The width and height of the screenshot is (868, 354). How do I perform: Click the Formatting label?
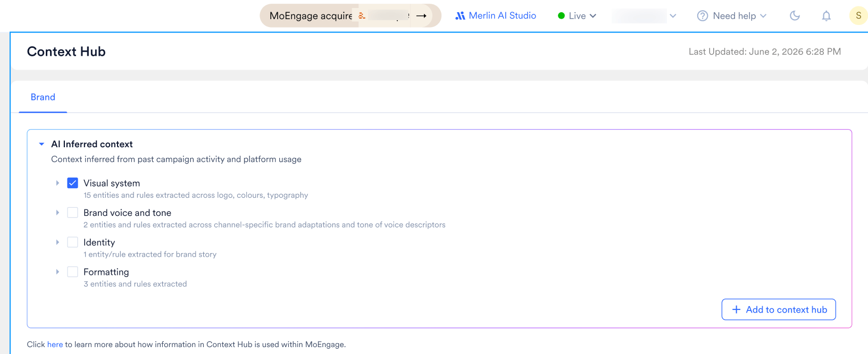point(106,272)
